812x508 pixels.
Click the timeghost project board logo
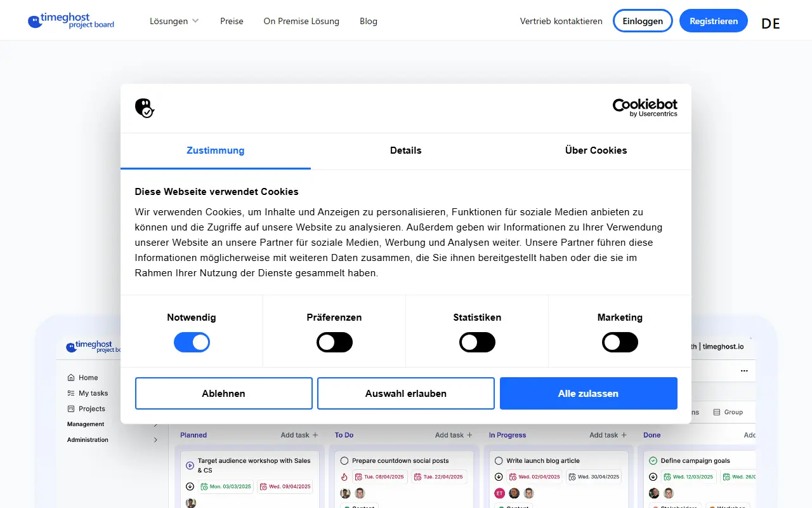71,21
